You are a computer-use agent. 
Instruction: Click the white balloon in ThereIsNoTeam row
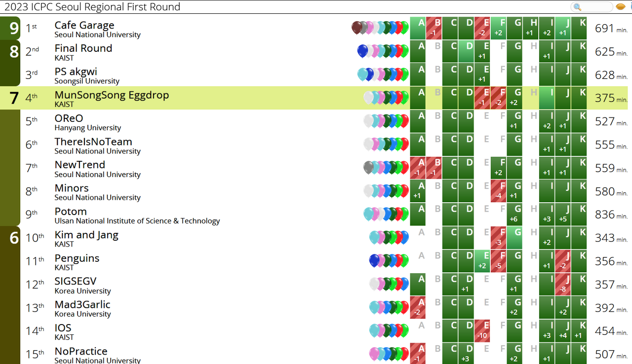pyautogui.click(x=368, y=144)
